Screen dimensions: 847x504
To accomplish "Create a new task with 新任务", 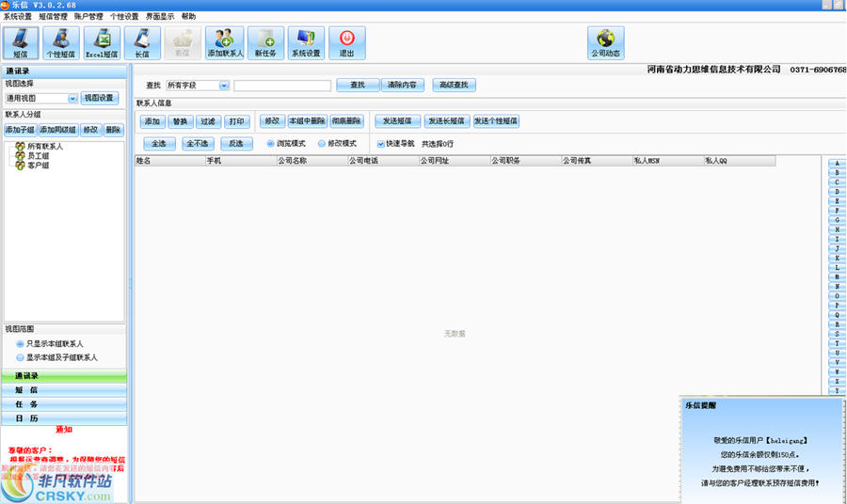I will [265, 42].
